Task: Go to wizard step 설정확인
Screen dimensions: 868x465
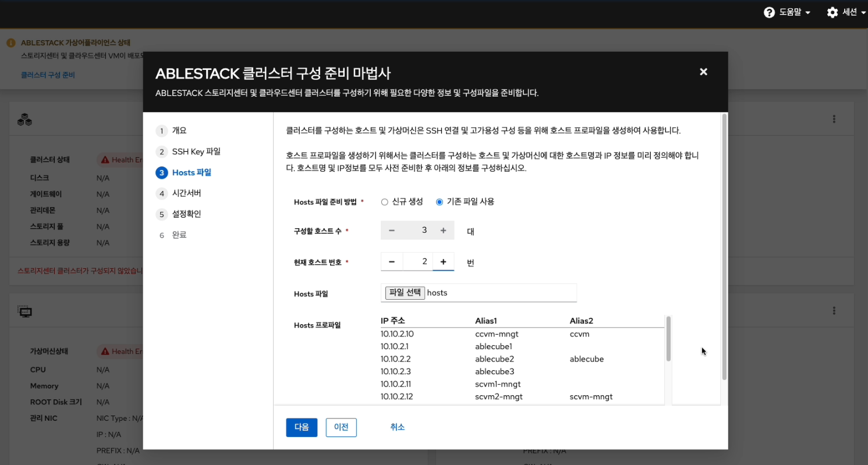Action: pyautogui.click(x=178, y=214)
